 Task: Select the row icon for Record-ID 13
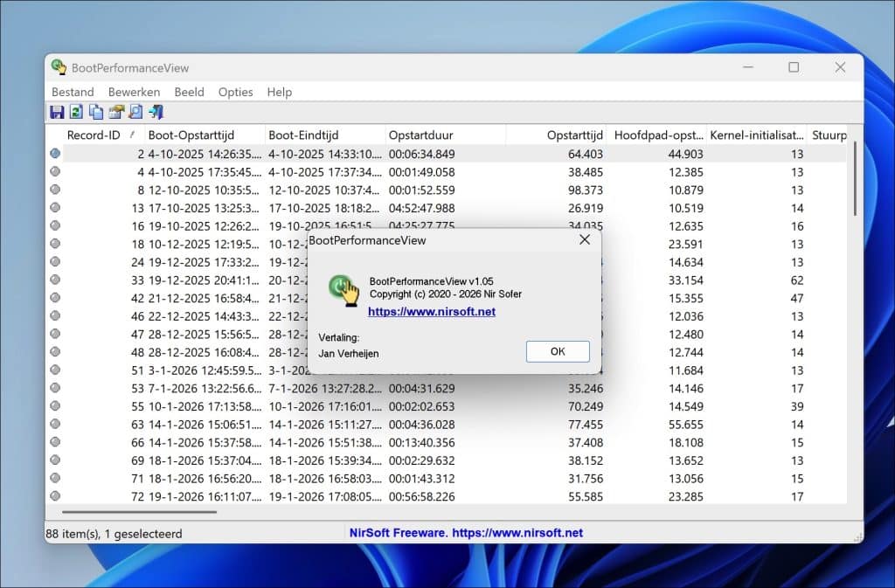click(x=55, y=208)
